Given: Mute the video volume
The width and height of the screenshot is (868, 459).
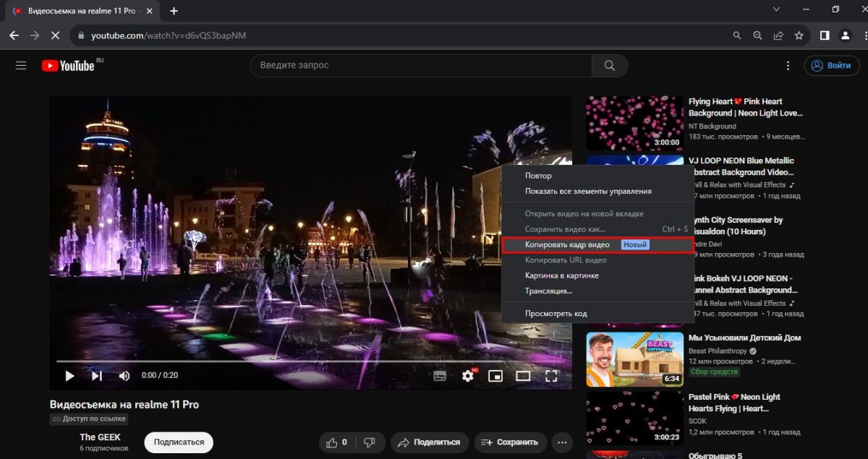Looking at the screenshot, I should pyautogui.click(x=124, y=376).
